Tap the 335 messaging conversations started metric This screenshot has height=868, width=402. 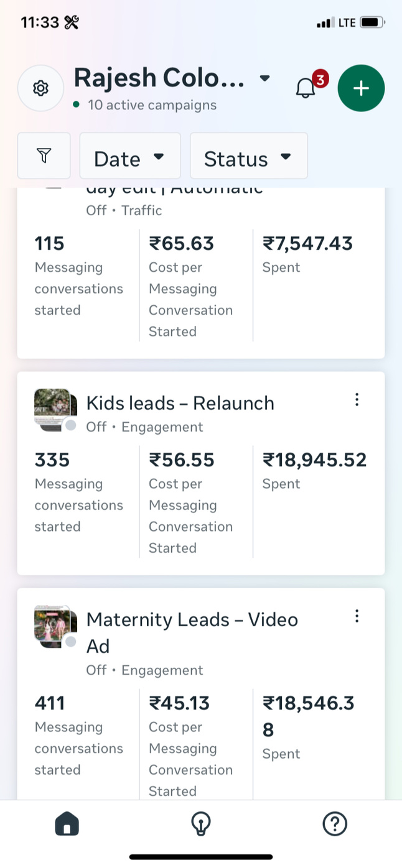[78, 492]
